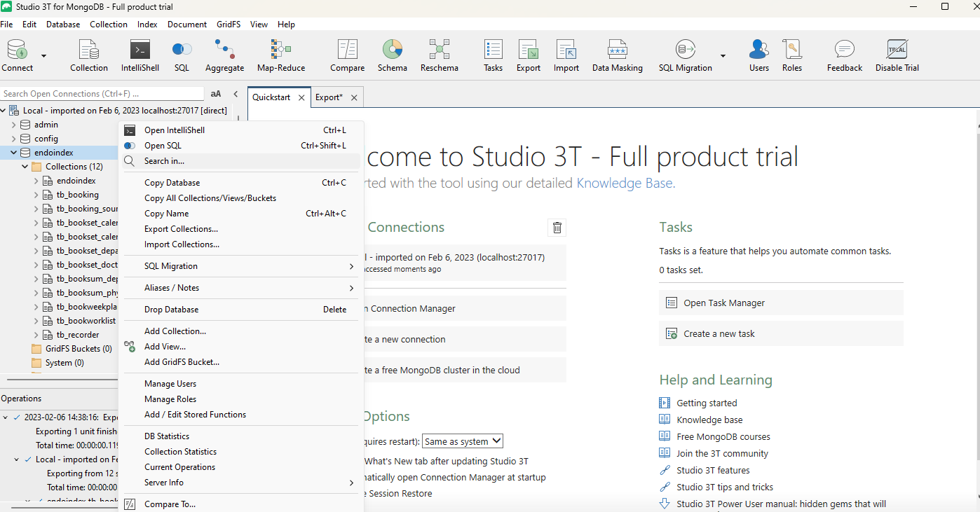The image size is (980, 512).
Task: Choose Copy Database menu entry
Action: [x=242, y=183]
